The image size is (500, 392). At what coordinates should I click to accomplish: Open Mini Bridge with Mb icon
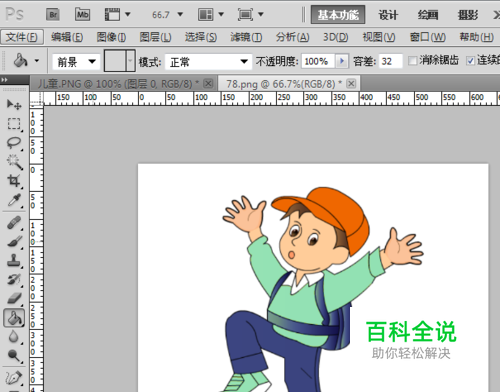tap(82, 15)
